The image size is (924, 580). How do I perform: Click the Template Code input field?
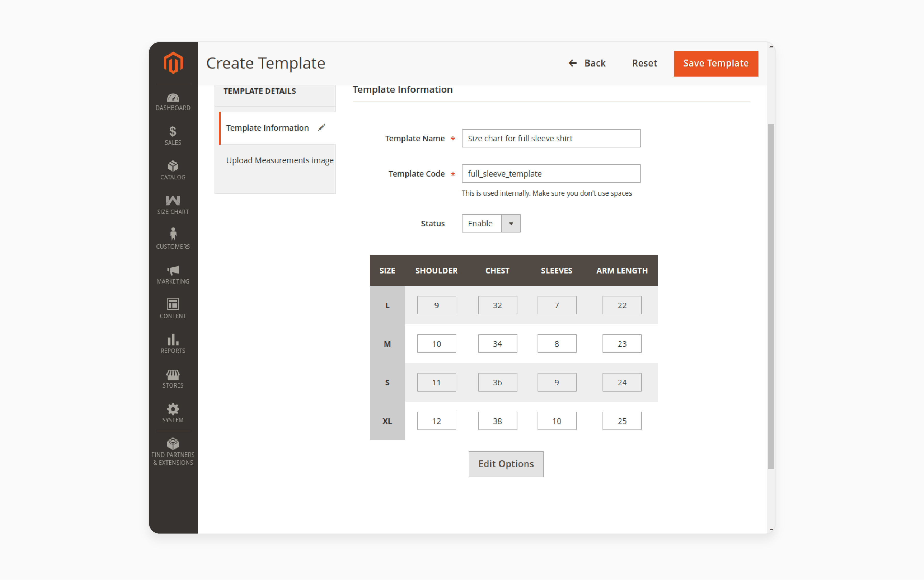tap(551, 173)
